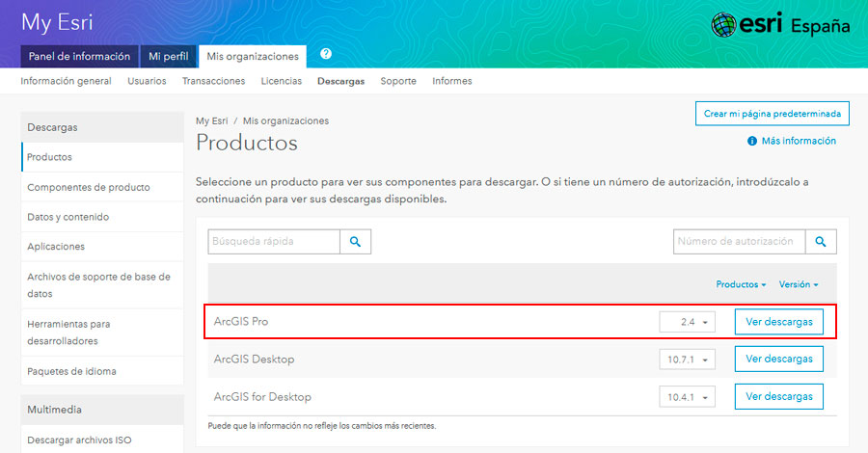
Task: Expand the Productos sort dropdown
Action: pyautogui.click(x=741, y=284)
